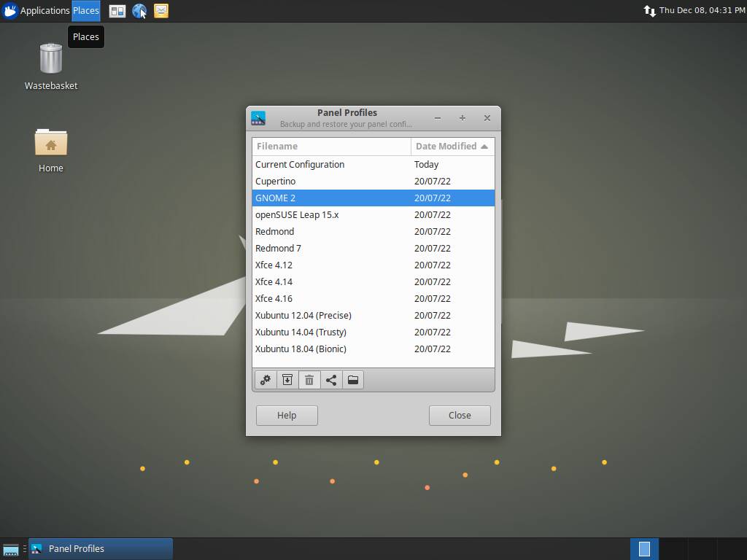Click the network connection indicator icon
This screenshot has height=560, width=747.
649,10
